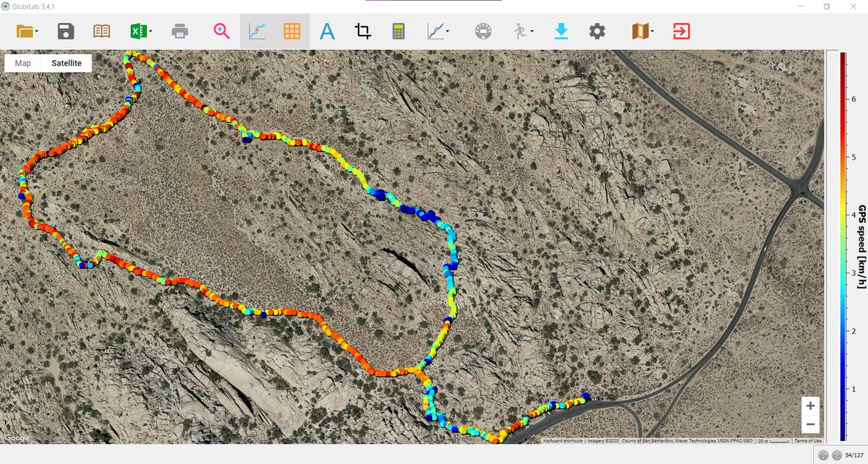868x464 pixels.
Task: Zoom out the map with minus button
Action: (x=811, y=424)
